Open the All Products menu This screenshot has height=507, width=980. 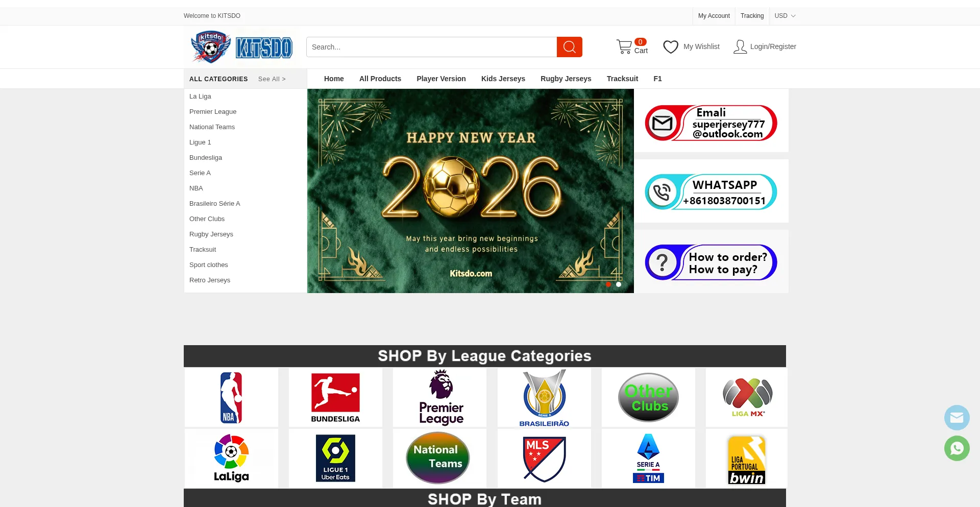coord(380,79)
